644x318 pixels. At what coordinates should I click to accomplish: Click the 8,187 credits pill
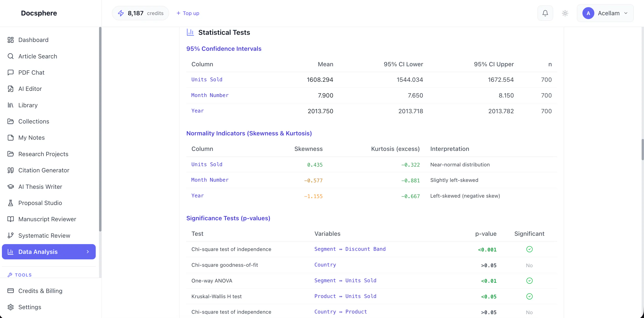tap(140, 13)
